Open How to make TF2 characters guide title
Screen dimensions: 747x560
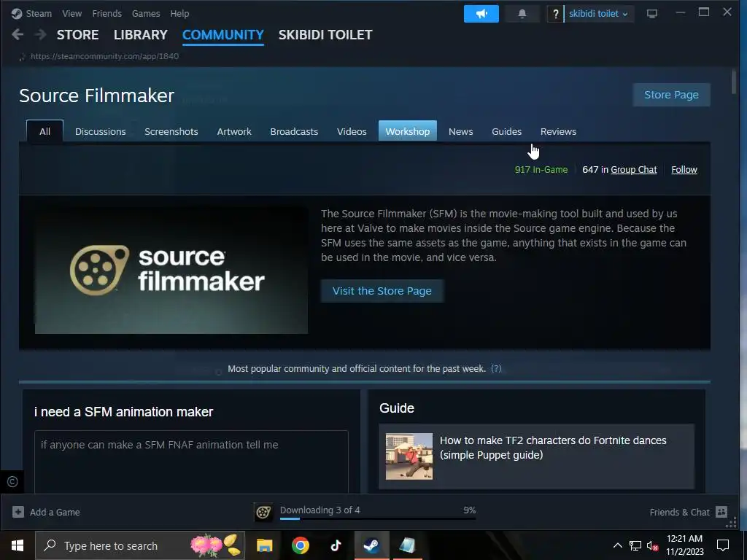[553, 448]
